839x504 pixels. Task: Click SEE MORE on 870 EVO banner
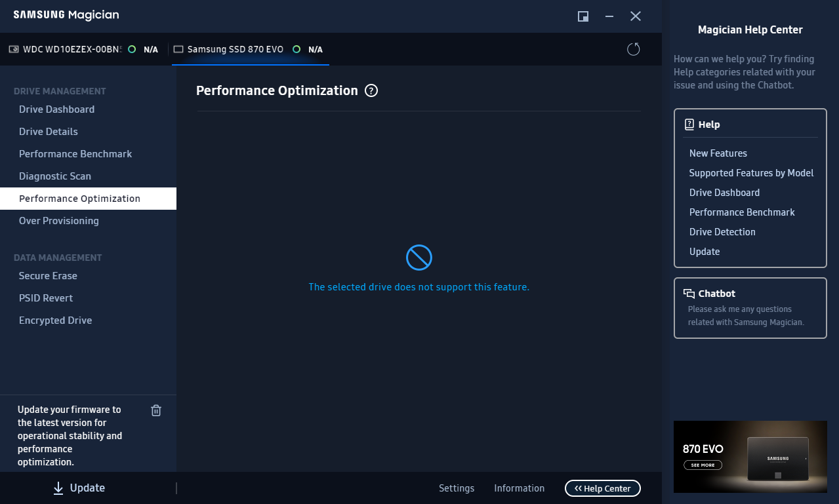(x=703, y=465)
